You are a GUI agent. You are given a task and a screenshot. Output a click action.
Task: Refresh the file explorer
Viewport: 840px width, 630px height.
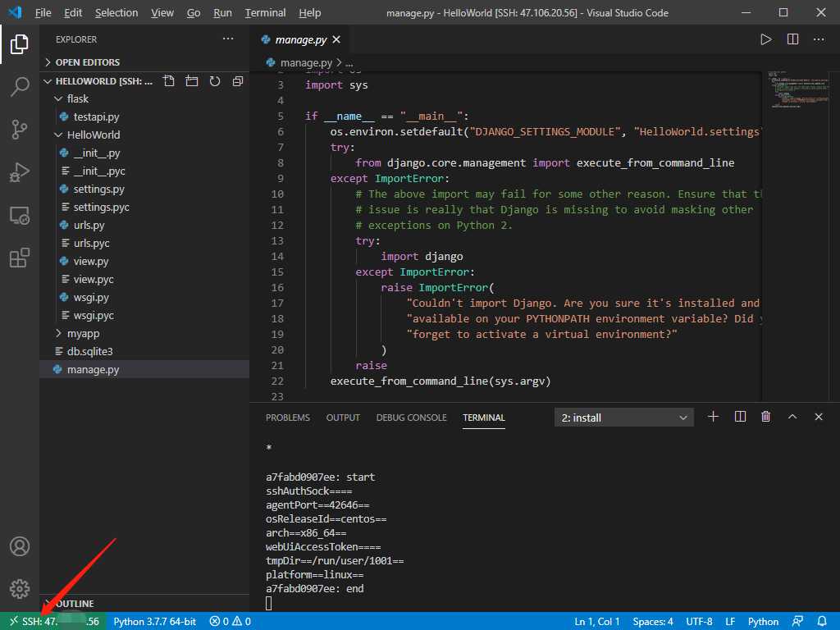tap(215, 81)
